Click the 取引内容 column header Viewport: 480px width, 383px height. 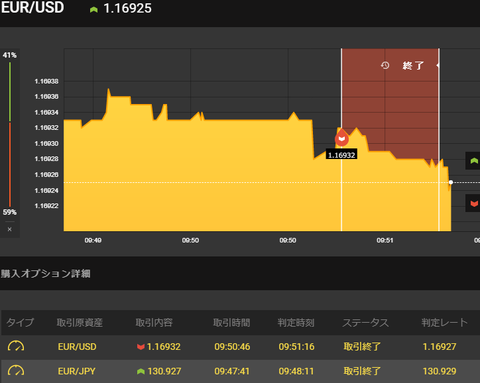pyautogui.click(x=154, y=322)
